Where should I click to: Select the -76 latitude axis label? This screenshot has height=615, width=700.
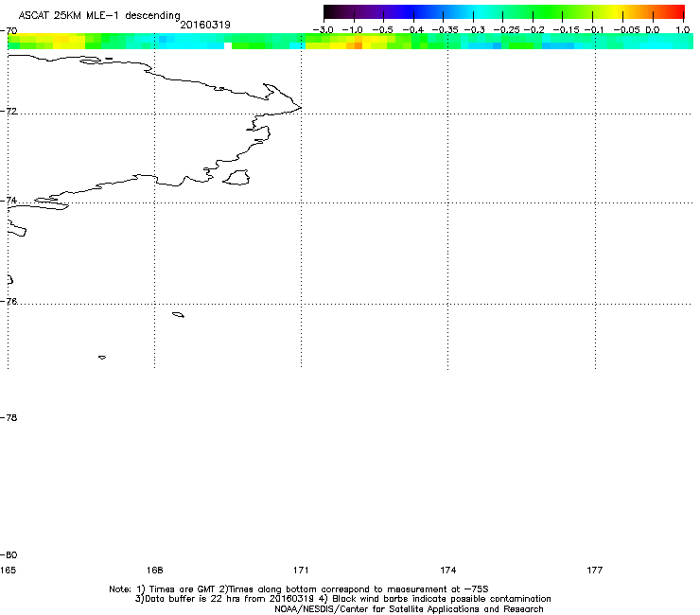click(x=9, y=302)
